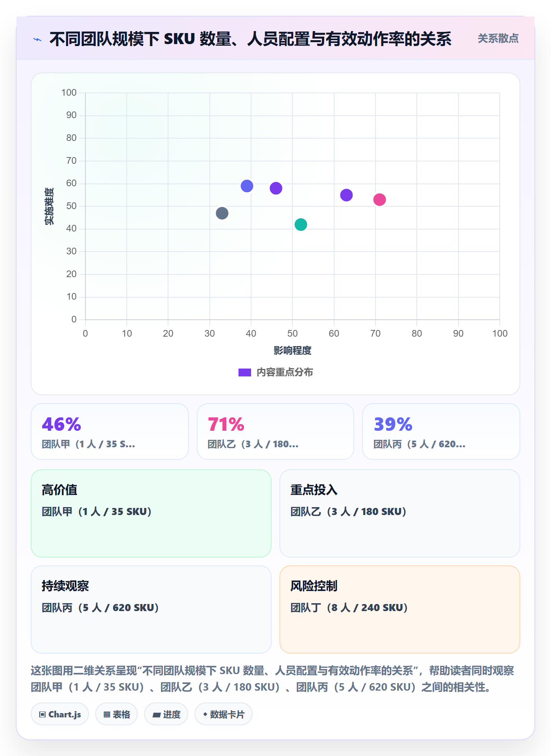Click the truncated 团队丙 label under 39%
This screenshot has width=551, height=756.
[420, 444]
